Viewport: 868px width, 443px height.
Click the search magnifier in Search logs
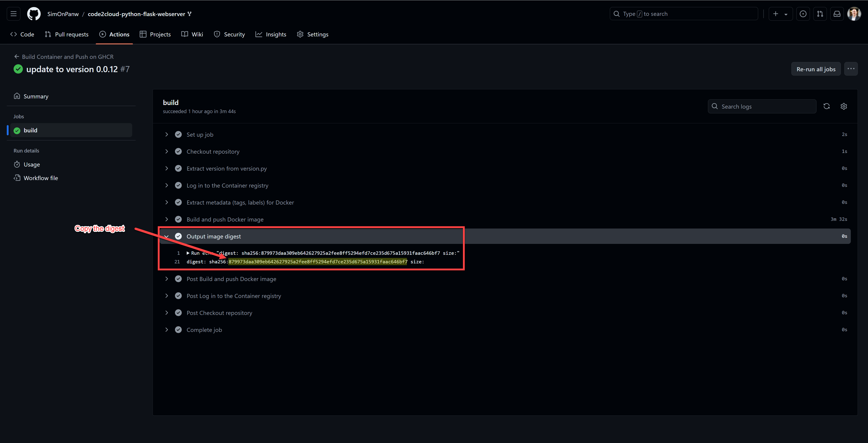(714, 106)
